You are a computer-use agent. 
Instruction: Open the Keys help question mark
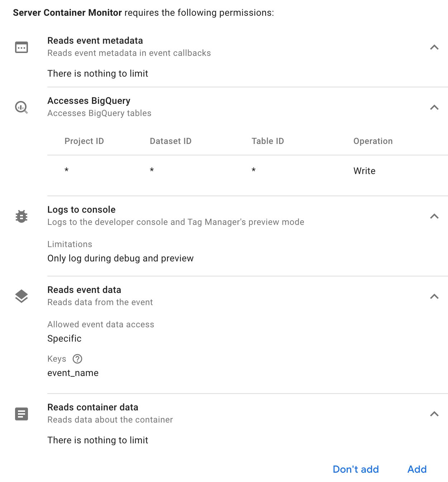pyautogui.click(x=77, y=359)
